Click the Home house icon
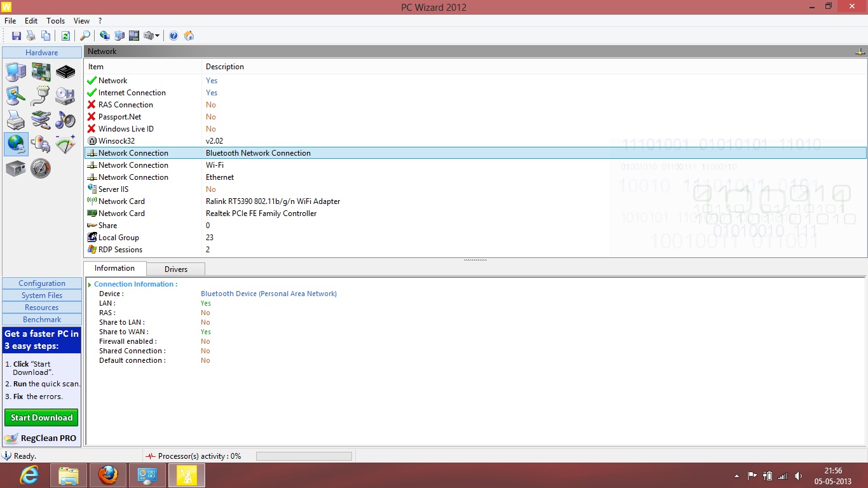Image resolution: width=868 pixels, height=488 pixels. [x=189, y=36]
